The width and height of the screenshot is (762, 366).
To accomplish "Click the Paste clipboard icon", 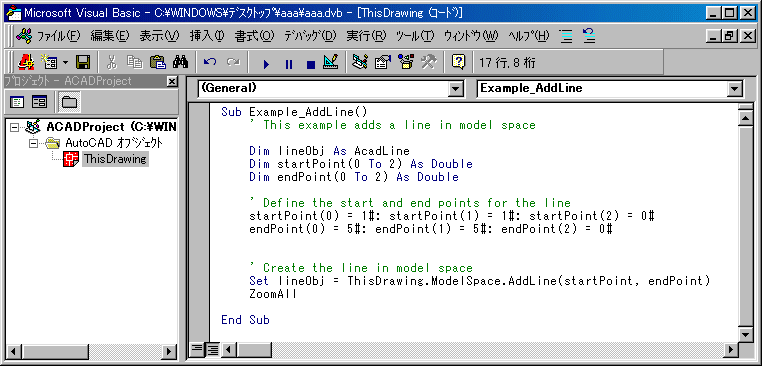I will [157, 62].
